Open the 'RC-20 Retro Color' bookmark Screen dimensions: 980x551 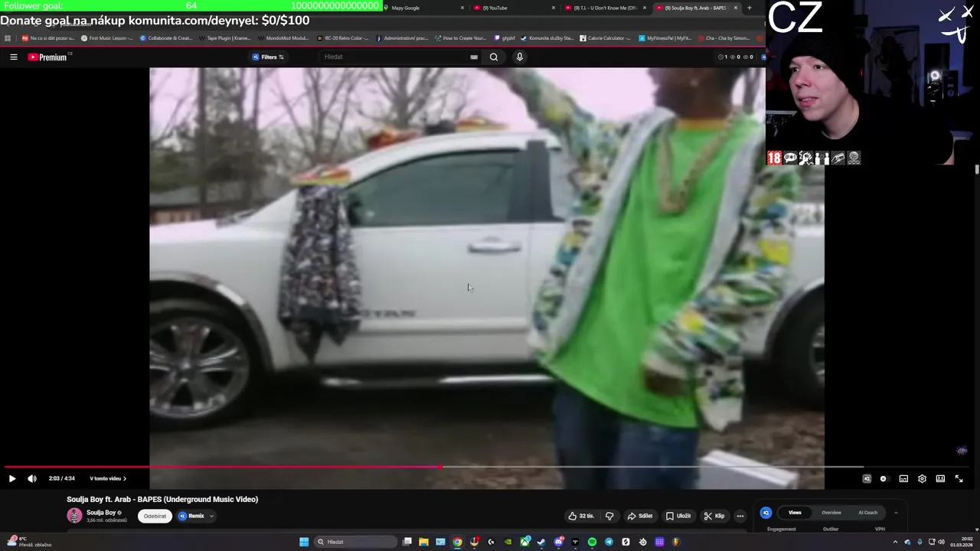[341, 37]
